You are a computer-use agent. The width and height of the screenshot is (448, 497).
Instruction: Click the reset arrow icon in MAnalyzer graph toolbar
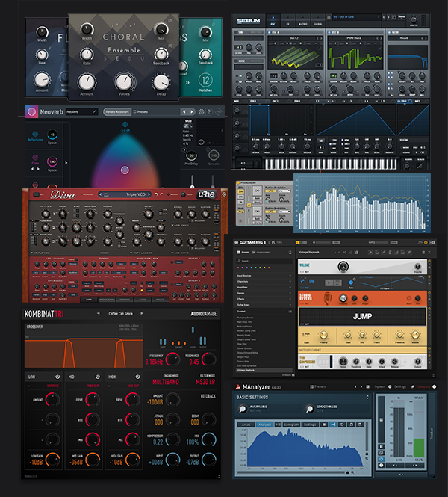click(342, 425)
